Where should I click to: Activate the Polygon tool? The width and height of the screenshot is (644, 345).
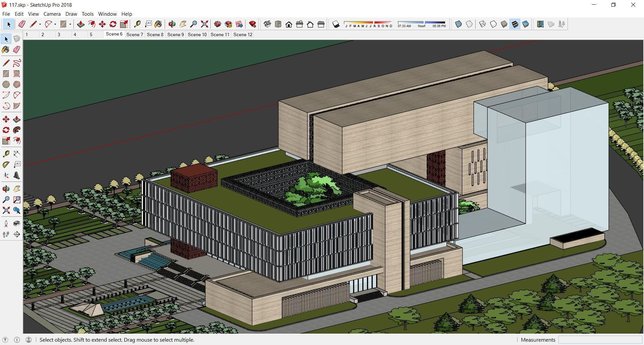(x=17, y=84)
